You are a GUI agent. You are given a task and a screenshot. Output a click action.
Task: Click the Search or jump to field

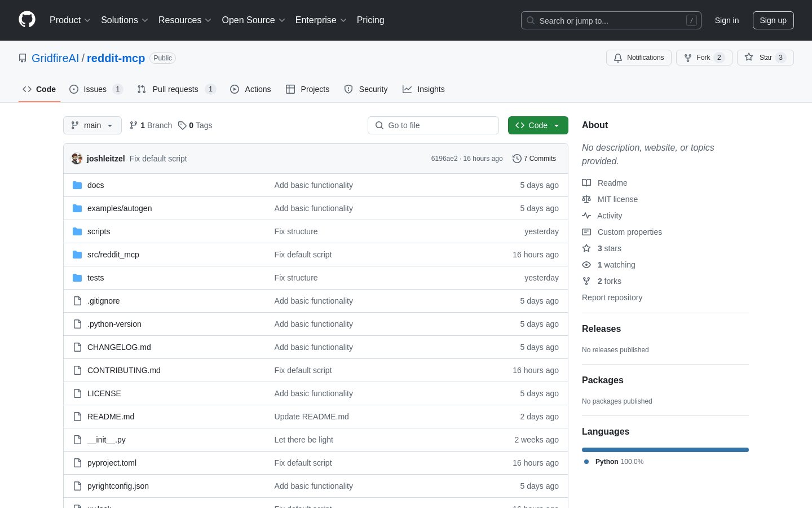point(611,20)
